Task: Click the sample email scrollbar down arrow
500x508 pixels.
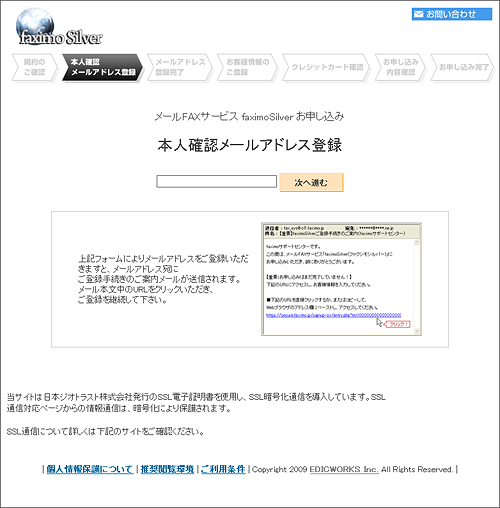Action: [416, 331]
